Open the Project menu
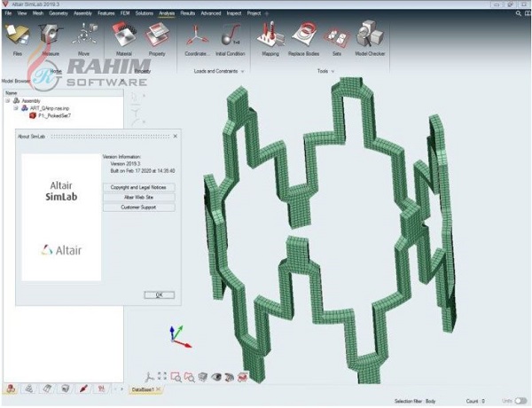The height and width of the screenshot is (408, 532). pos(254,13)
